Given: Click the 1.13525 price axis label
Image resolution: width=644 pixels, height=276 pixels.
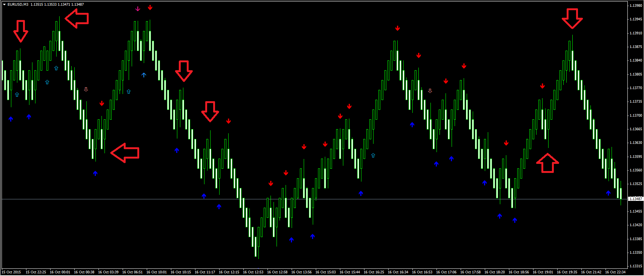Looking at the screenshot, I should tap(636, 184).
